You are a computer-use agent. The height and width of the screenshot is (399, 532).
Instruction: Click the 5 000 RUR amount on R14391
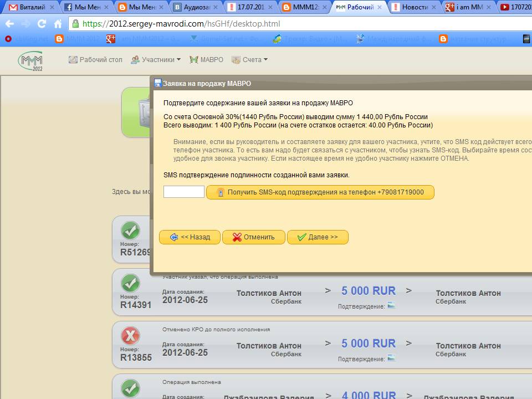pyautogui.click(x=369, y=291)
